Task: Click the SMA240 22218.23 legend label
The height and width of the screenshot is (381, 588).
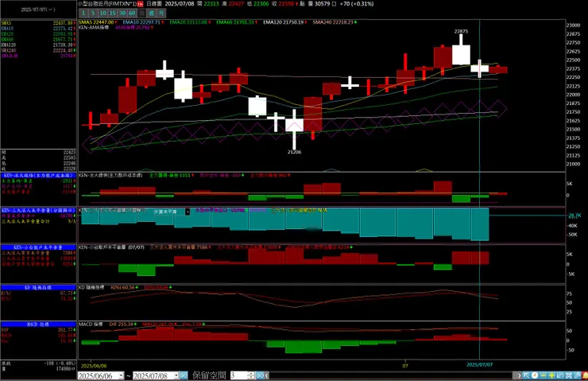Action: click(x=333, y=22)
